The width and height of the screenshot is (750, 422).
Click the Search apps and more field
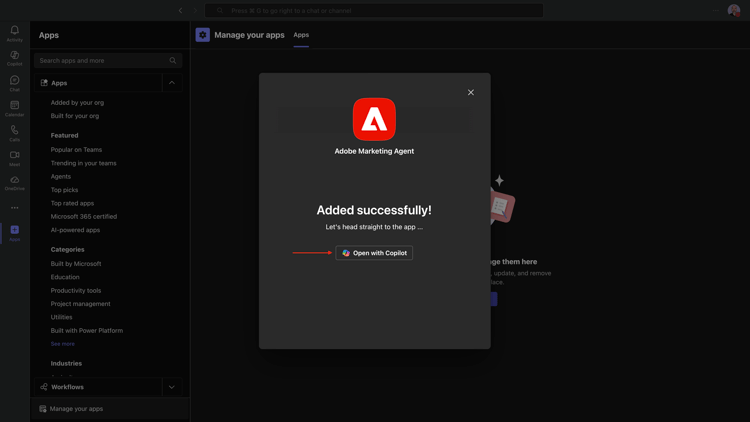[x=108, y=61]
